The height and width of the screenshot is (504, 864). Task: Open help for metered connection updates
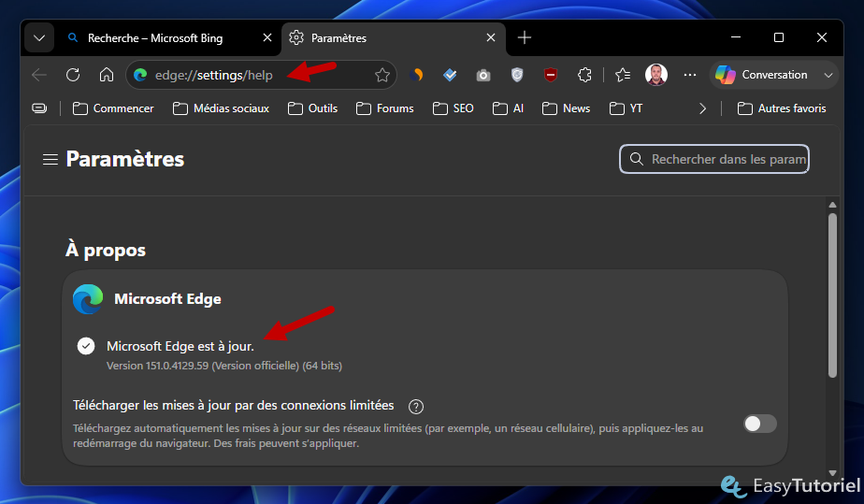416,407
